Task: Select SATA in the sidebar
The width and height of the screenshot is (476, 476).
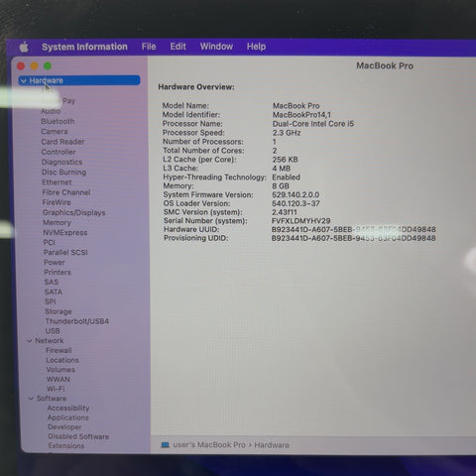Action: [x=54, y=292]
